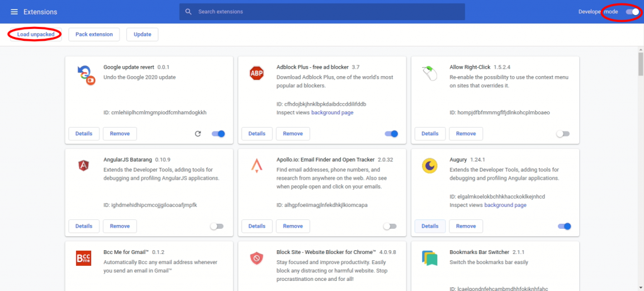Remove the AngularJS Batarang extension
This screenshot has width=644, height=291.
pyautogui.click(x=120, y=226)
